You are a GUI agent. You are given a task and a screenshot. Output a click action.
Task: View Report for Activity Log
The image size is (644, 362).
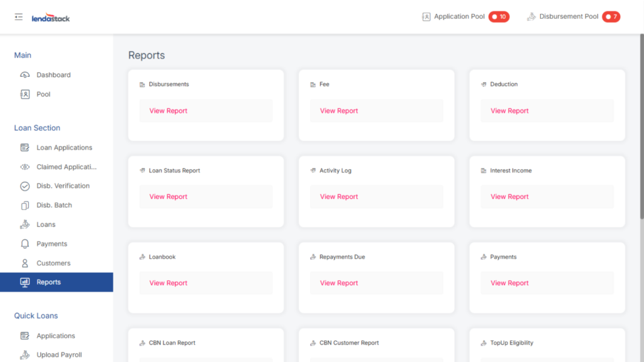[x=339, y=196]
